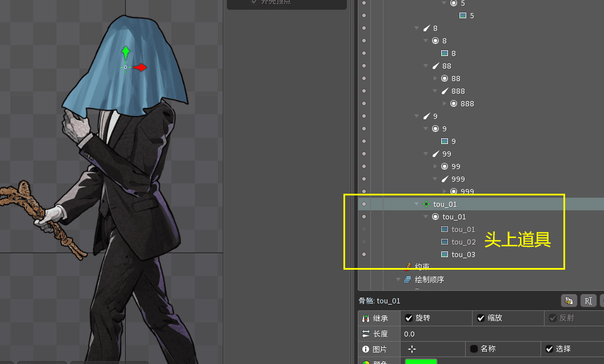Select bone 9 in the tree
604x364 pixels.
[435, 116]
